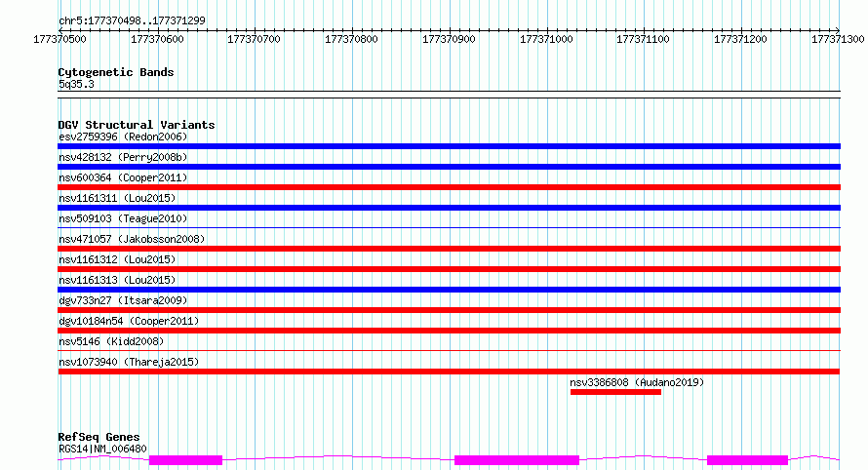868x470 pixels.
Task: Click ruler position 177371000
Action: pos(546,39)
